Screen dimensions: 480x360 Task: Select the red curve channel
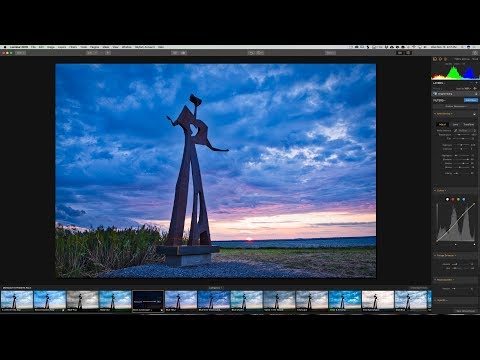[453, 199]
